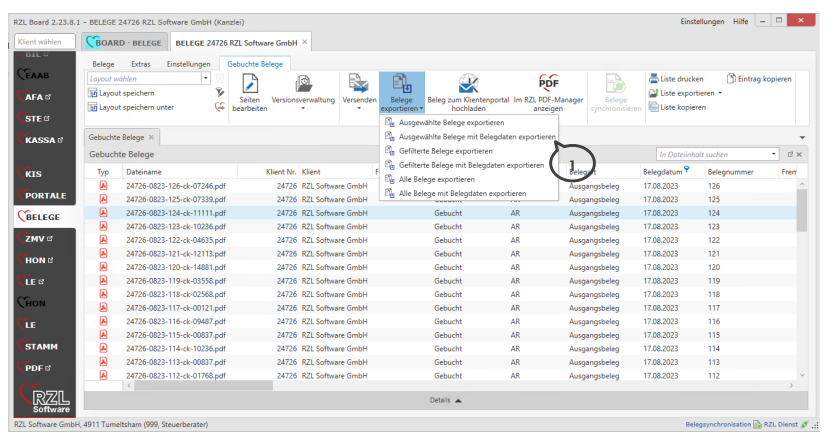This screenshot has width=835, height=441.
Task: Click Layout speichern unter
Action: (136, 107)
